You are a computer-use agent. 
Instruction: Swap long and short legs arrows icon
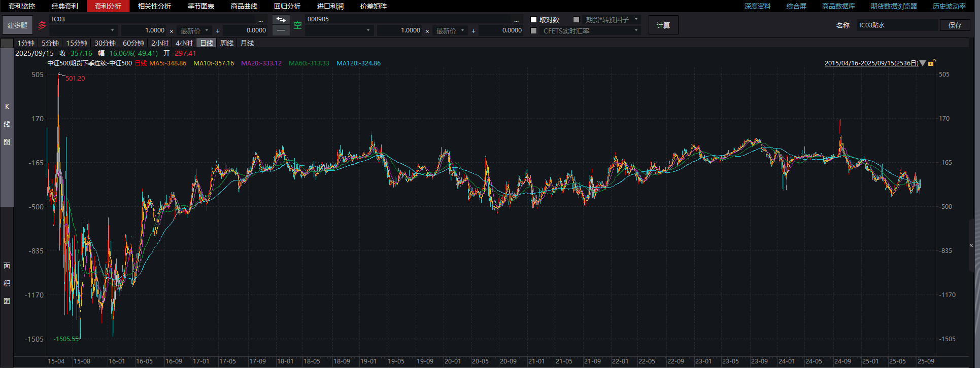pyautogui.click(x=281, y=20)
